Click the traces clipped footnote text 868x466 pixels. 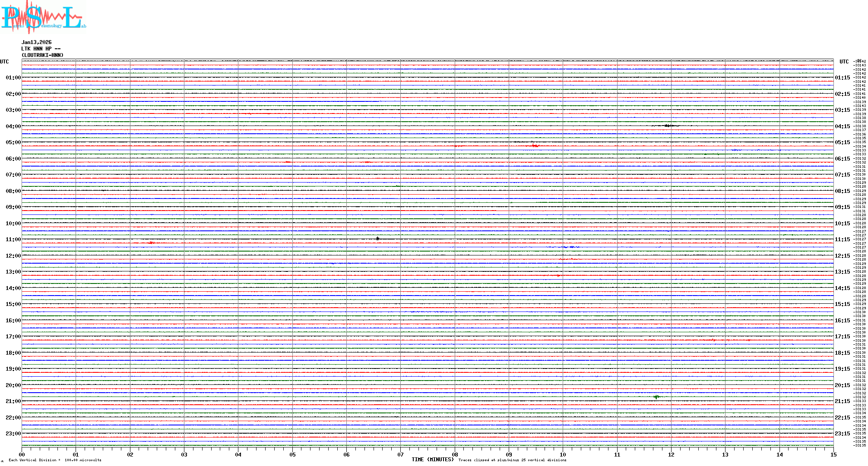(512, 460)
